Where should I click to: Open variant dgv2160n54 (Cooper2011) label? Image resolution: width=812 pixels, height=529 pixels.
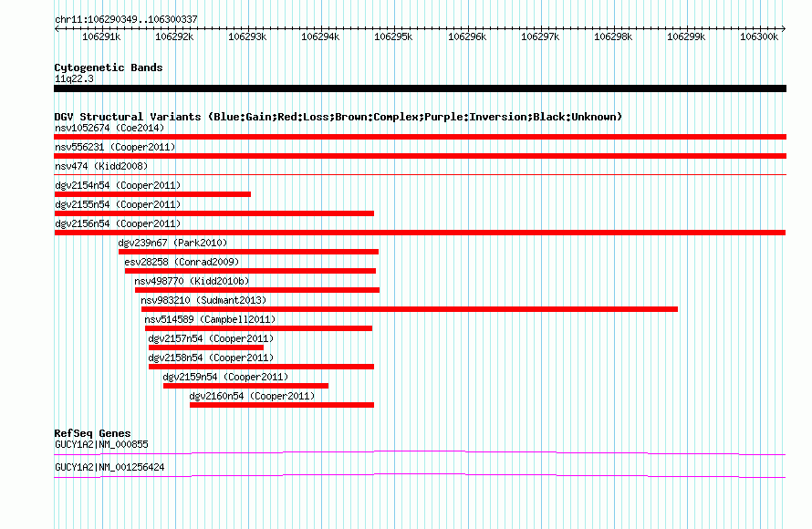tap(252, 396)
